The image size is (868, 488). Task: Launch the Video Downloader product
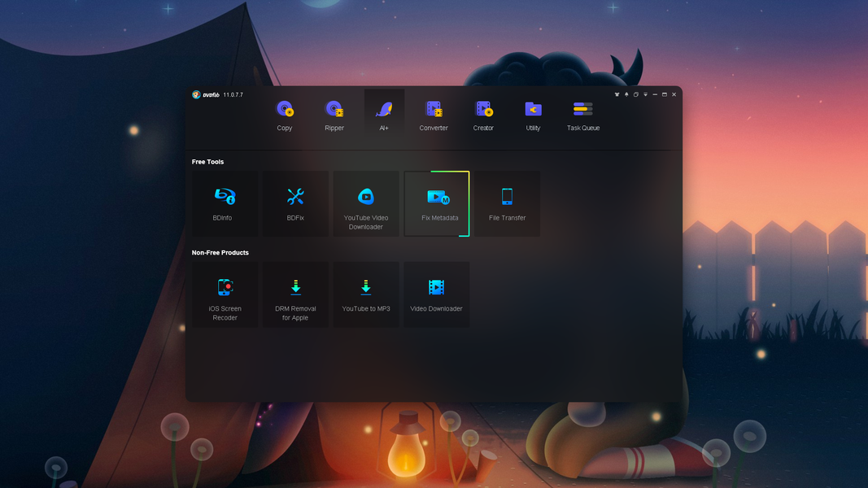click(x=437, y=294)
